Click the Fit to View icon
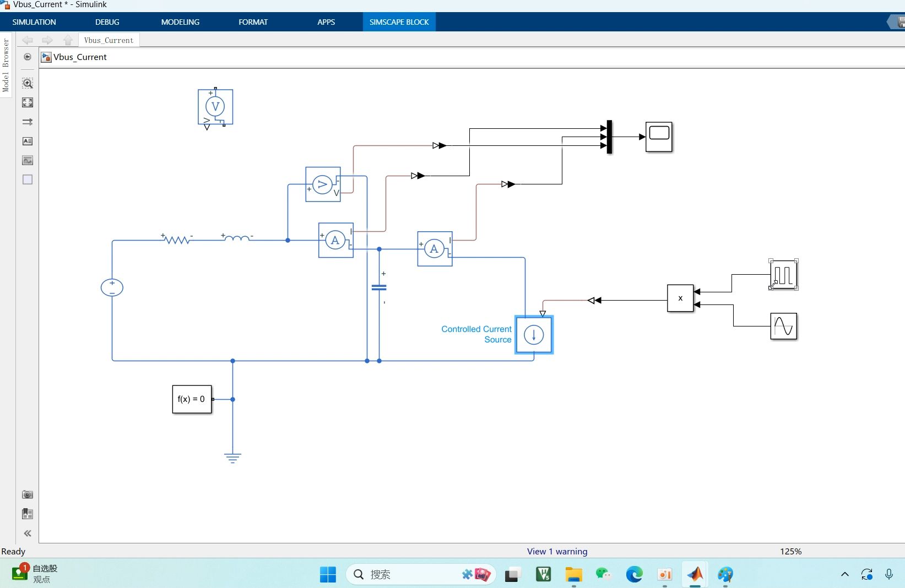This screenshot has height=588, width=905. click(x=28, y=102)
